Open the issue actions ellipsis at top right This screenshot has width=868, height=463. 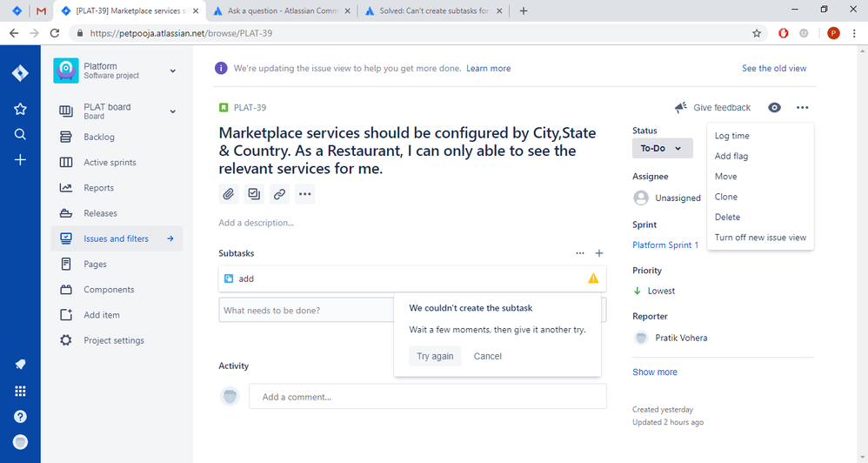coord(802,107)
